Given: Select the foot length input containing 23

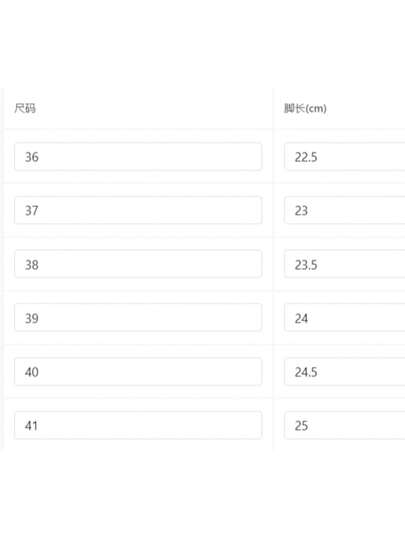Looking at the screenshot, I should pyautogui.click(x=345, y=210).
